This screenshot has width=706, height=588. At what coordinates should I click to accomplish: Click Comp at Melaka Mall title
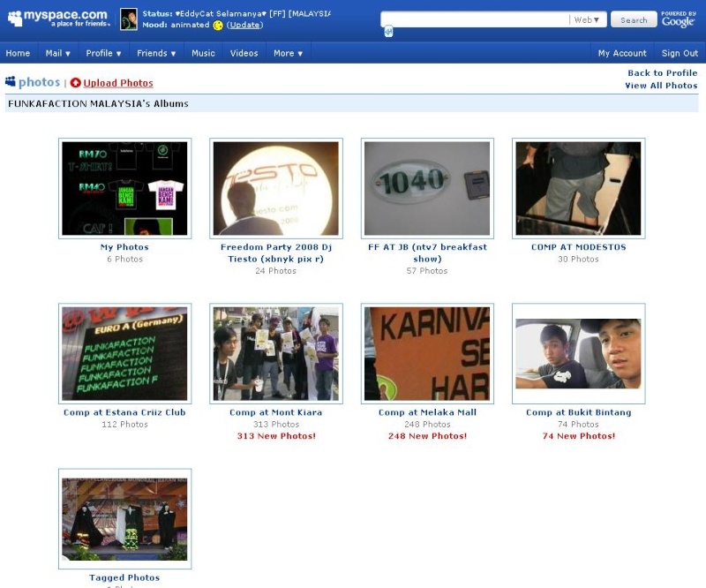(x=427, y=412)
